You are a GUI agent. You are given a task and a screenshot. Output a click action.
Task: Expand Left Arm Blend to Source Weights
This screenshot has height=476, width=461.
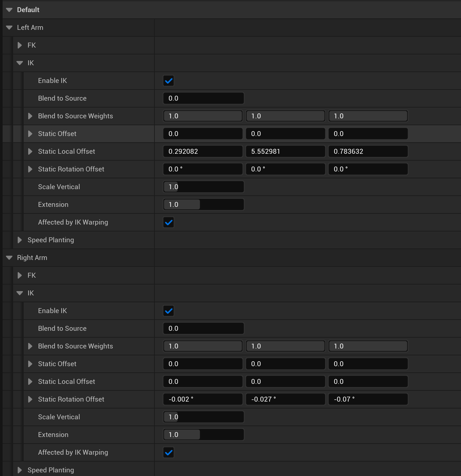pos(30,116)
